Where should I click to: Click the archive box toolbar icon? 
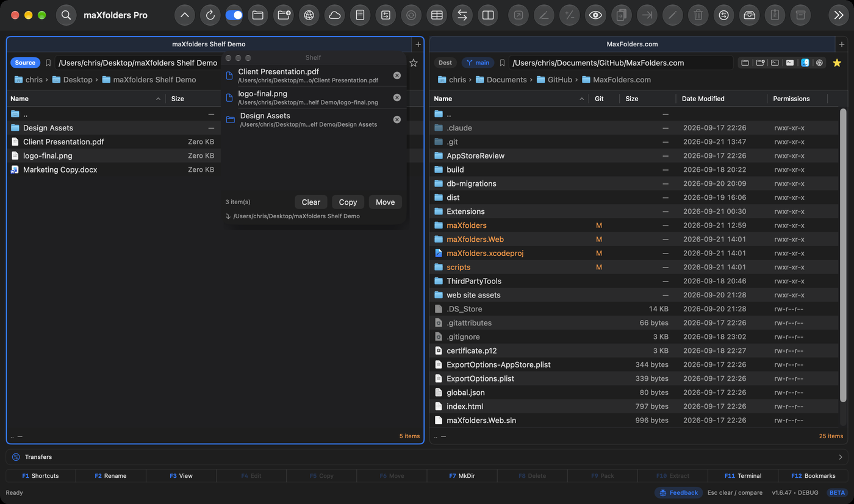[800, 15]
